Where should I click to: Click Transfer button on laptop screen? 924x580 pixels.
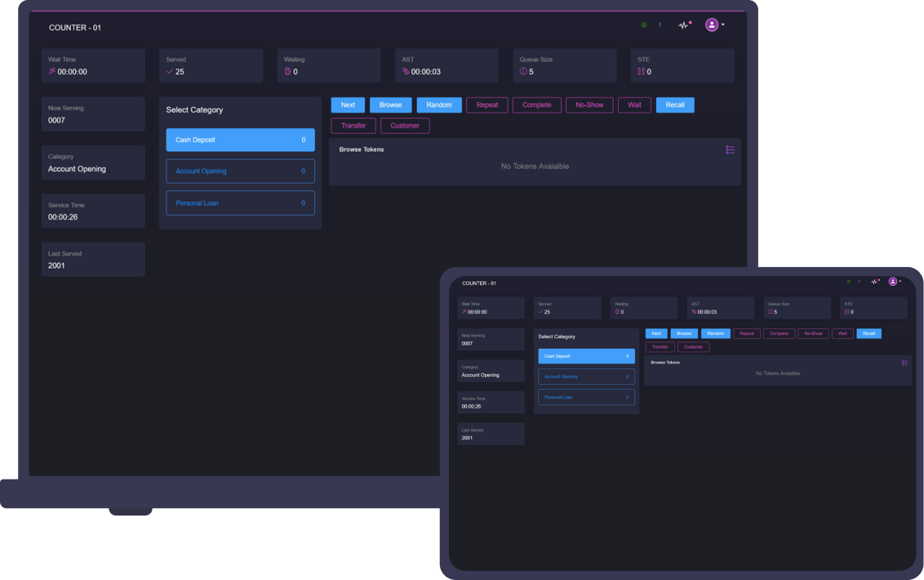tap(353, 126)
